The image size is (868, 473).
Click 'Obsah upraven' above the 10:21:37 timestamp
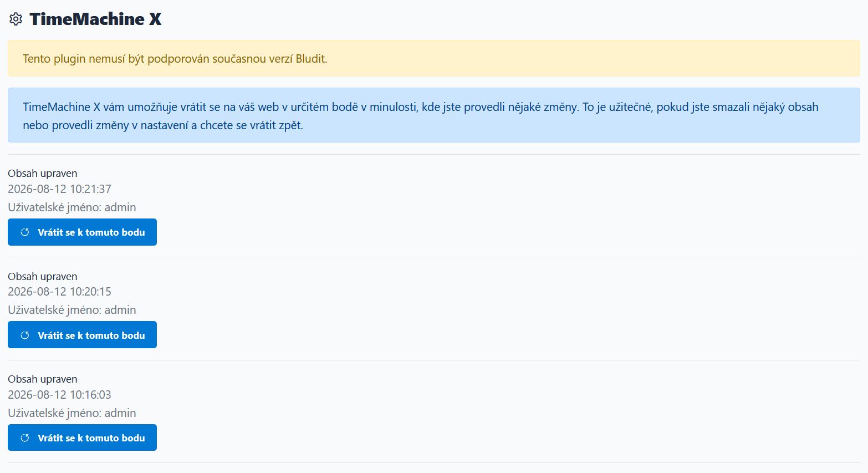(43, 174)
